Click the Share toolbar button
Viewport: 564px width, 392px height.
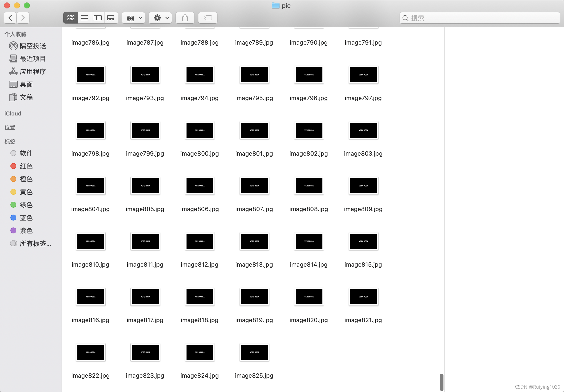(x=185, y=18)
